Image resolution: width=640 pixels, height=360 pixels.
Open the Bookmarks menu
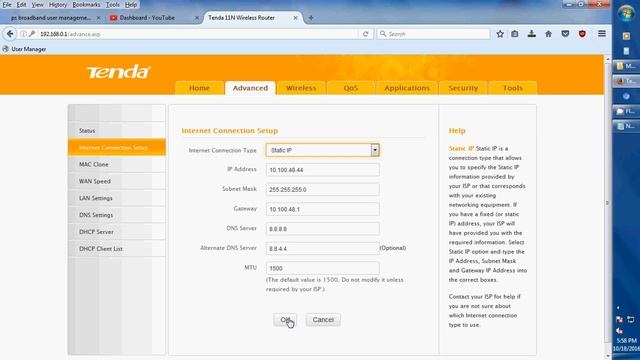pos(86,4)
